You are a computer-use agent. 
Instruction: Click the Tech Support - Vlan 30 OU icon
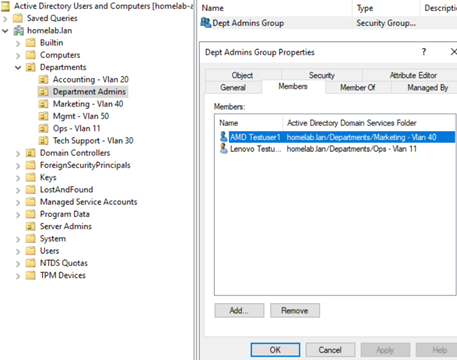(x=43, y=141)
